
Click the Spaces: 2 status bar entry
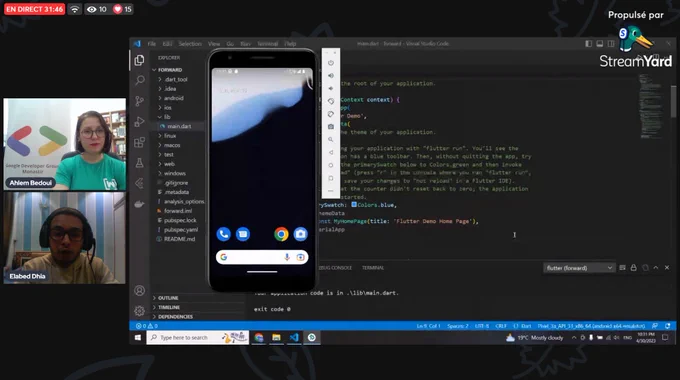tap(458, 326)
